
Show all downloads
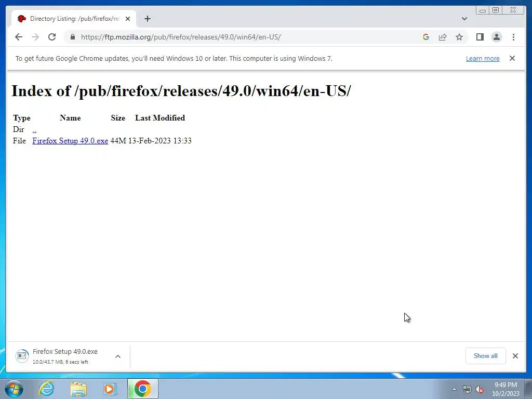[x=486, y=355]
